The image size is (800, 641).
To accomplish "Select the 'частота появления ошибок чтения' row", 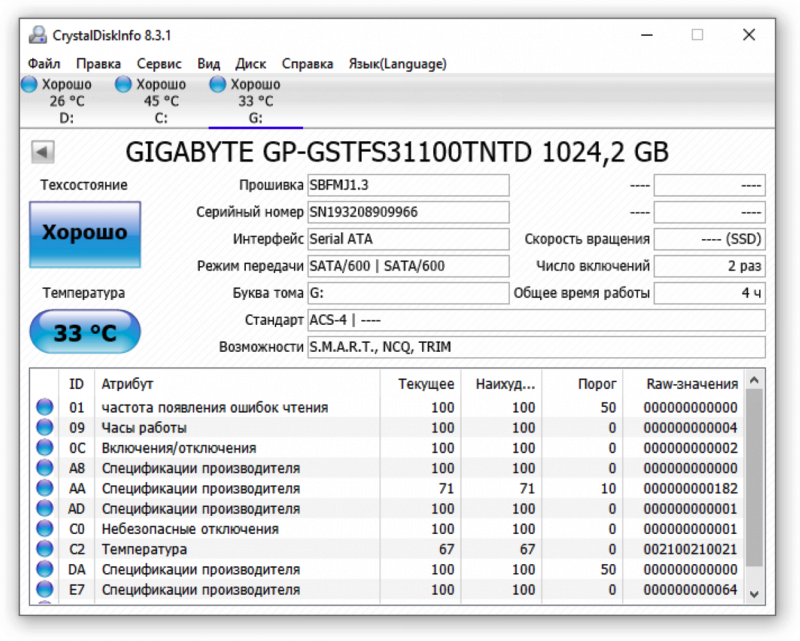I will [x=388, y=407].
